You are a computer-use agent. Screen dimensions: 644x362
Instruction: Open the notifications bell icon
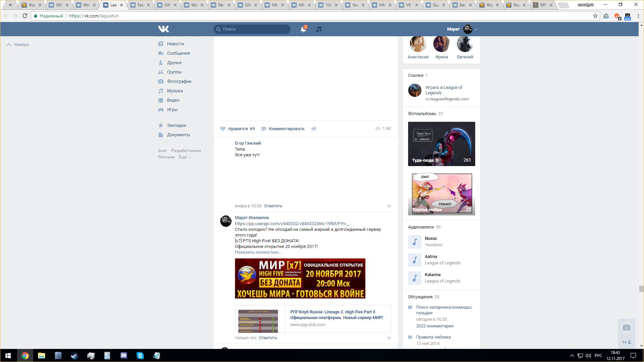point(303,29)
